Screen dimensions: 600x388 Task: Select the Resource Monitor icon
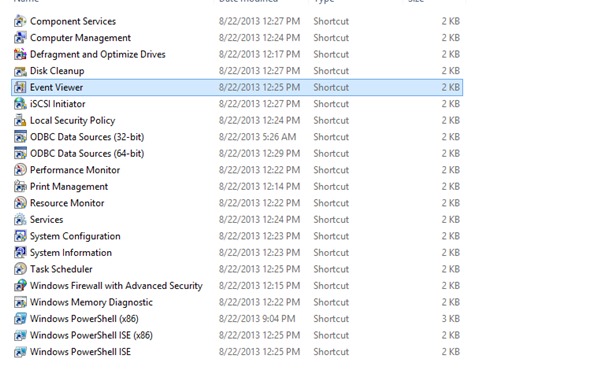tap(20, 203)
